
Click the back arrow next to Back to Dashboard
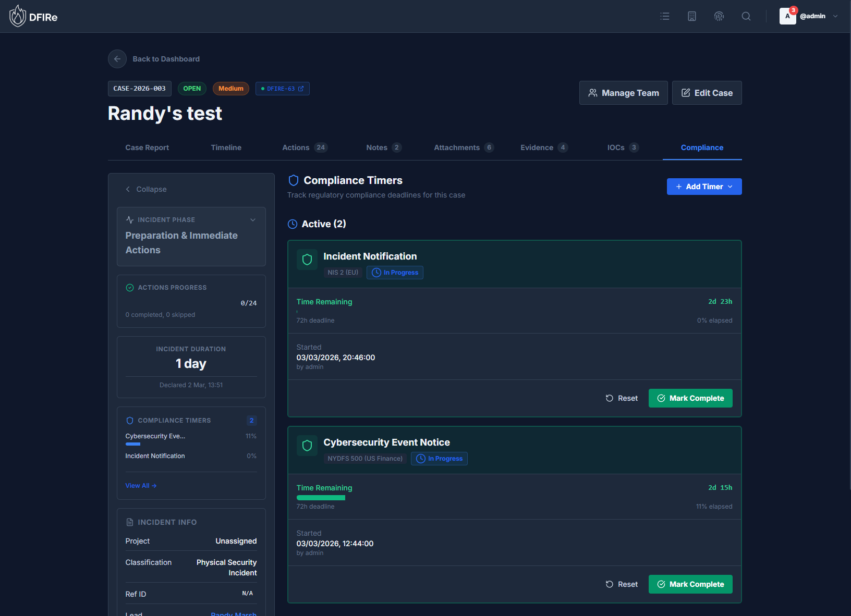pyautogui.click(x=117, y=59)
